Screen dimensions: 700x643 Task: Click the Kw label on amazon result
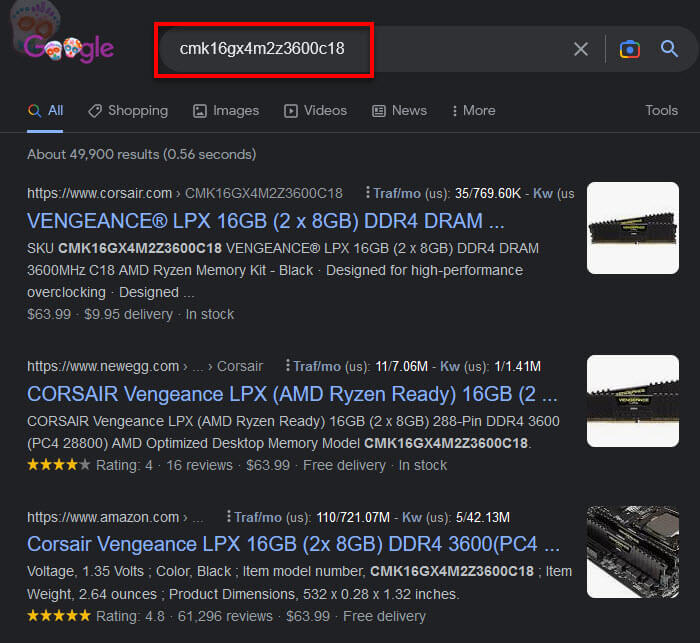[x=412, y=518]
